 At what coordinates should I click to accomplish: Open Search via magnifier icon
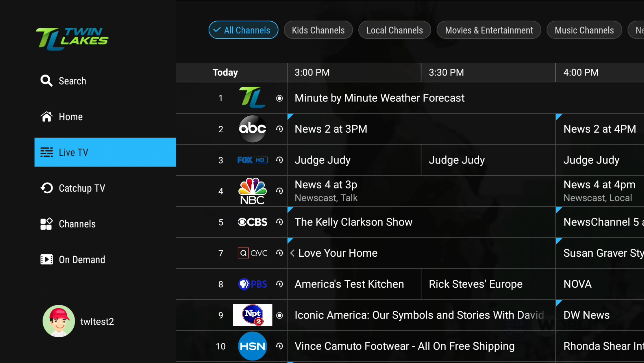(46, 81)
